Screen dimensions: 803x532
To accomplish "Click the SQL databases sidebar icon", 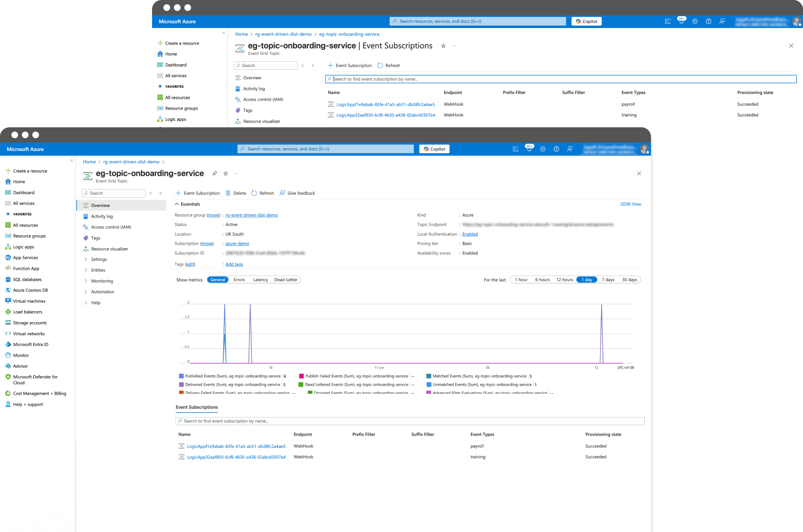I will [8, 280].
